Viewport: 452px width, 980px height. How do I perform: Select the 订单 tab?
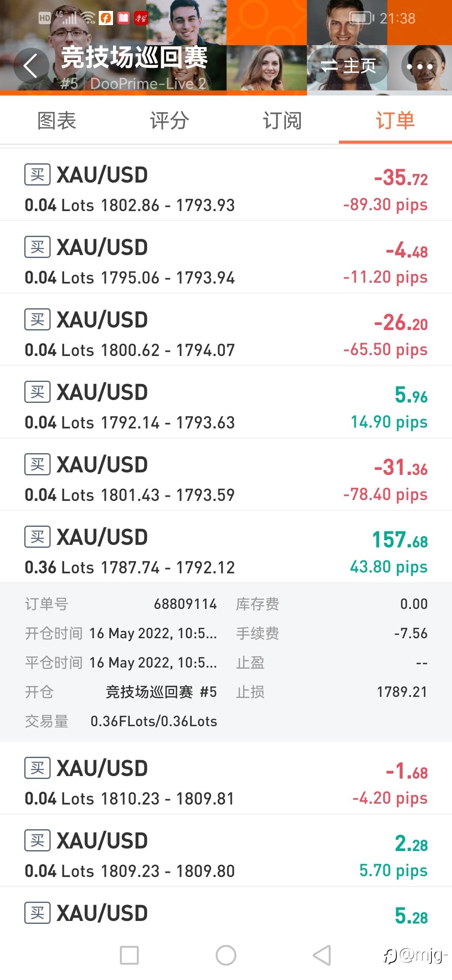tap(395, 121)
